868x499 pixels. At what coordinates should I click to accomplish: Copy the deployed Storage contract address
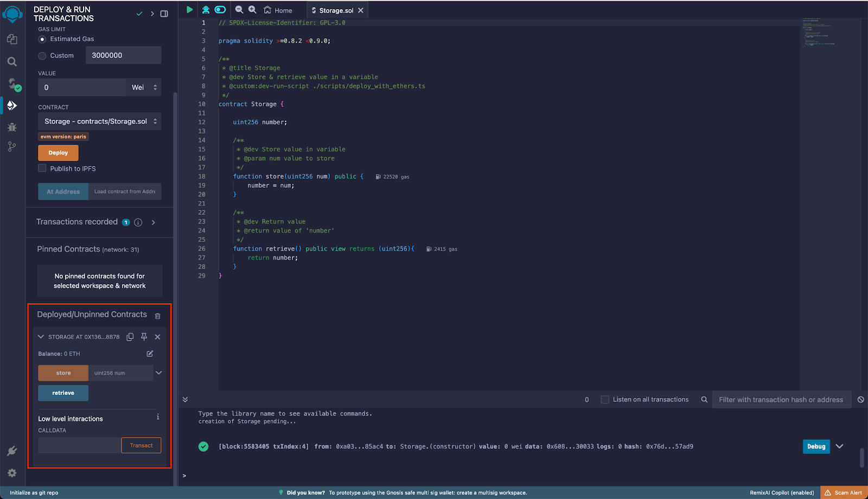[x=130, y=337]
